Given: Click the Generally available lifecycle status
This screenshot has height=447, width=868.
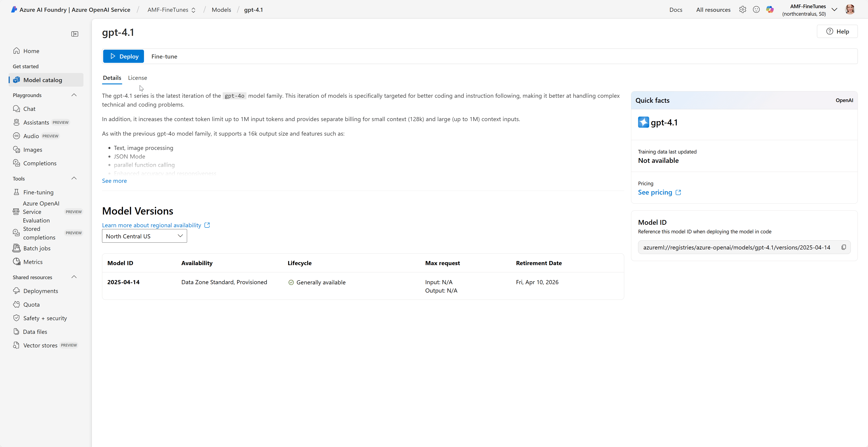Looking at the screenshot, I should [317, 283].
